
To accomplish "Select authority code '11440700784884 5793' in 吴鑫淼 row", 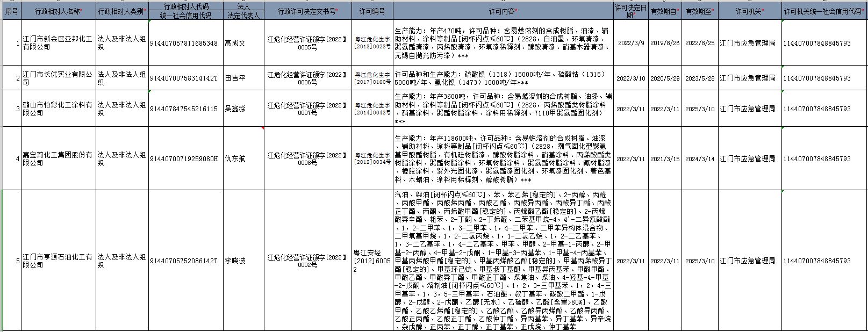I will pos(824,109).
